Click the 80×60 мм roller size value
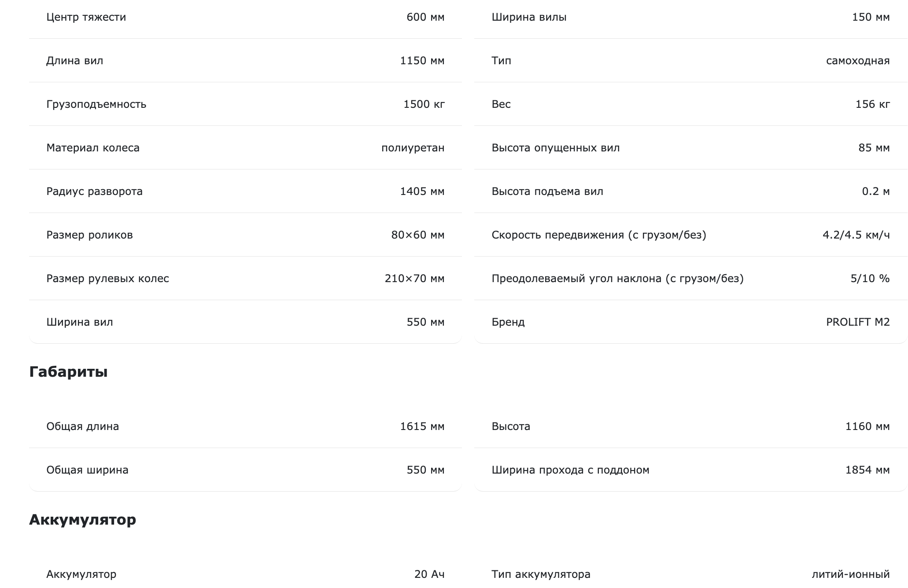Image resolution: width=908 pixels, height=588 pixels. tap(418, 235)
